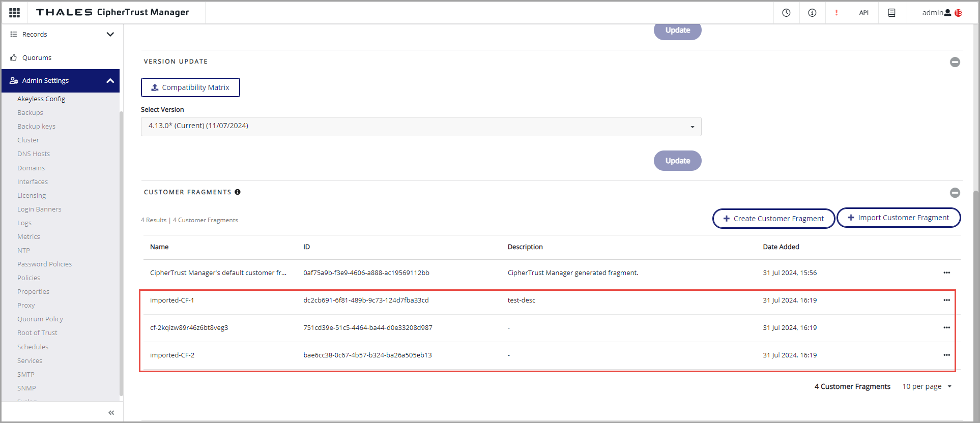Open the app switcher grid icon
This screenshot has height=423, width=980.
14,13
